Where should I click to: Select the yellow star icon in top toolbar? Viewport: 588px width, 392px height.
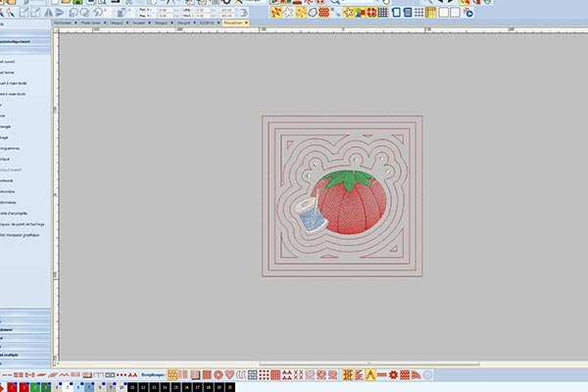click(348, 13)
